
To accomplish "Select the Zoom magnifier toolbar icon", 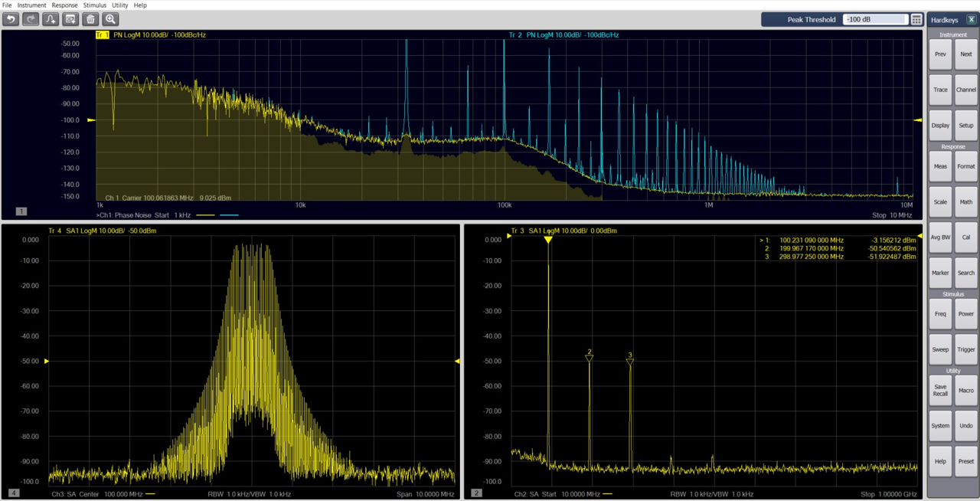I will 110,19.
